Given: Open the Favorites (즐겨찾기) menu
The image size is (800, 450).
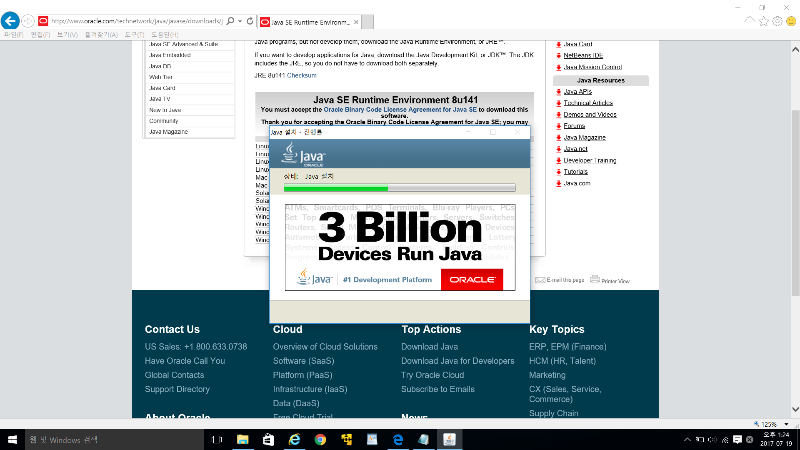Looking at the screenshot, I should tap(101, 35).
